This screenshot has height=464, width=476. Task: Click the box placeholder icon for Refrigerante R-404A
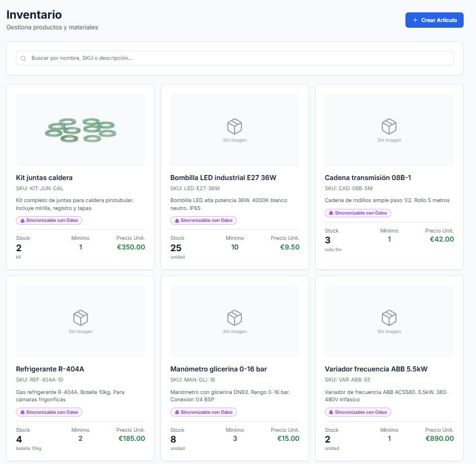(81, 318)
